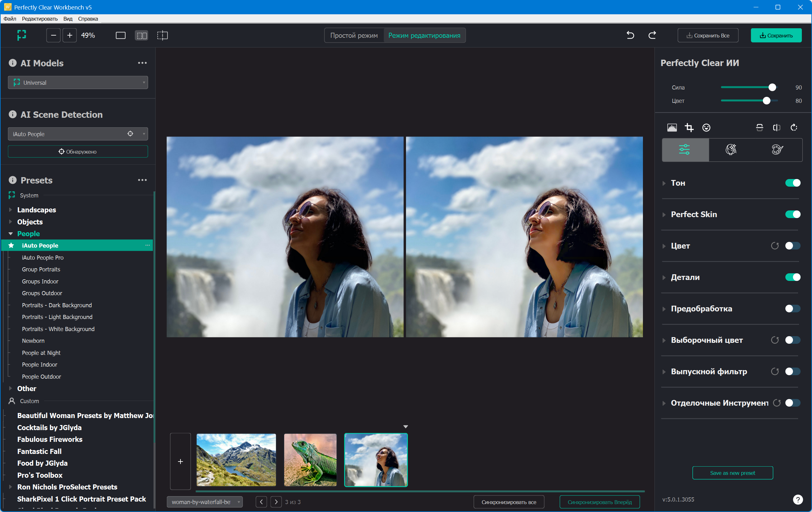This screenshot has height=512, width=812.
Task: Switch to Простой режим tab
Action: pyautogui.click(x=354, y=36)
